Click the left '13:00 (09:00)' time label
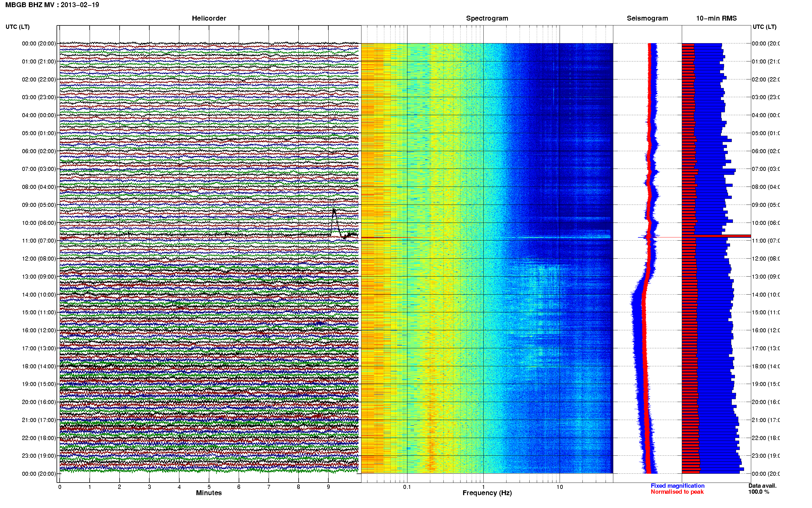The image size is (812, 508). tap(39, 277)
